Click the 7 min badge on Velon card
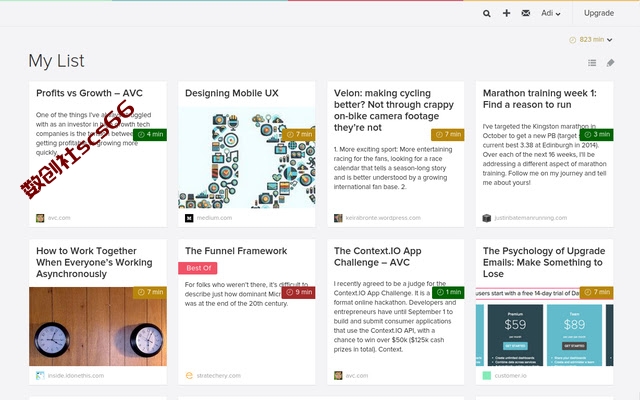The width and height of the screenshot is (640, 400). click(x=447, y=134)
